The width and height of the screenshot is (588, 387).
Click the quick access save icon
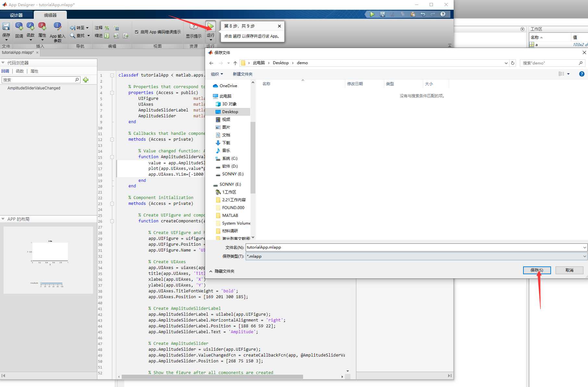[383, 14]
